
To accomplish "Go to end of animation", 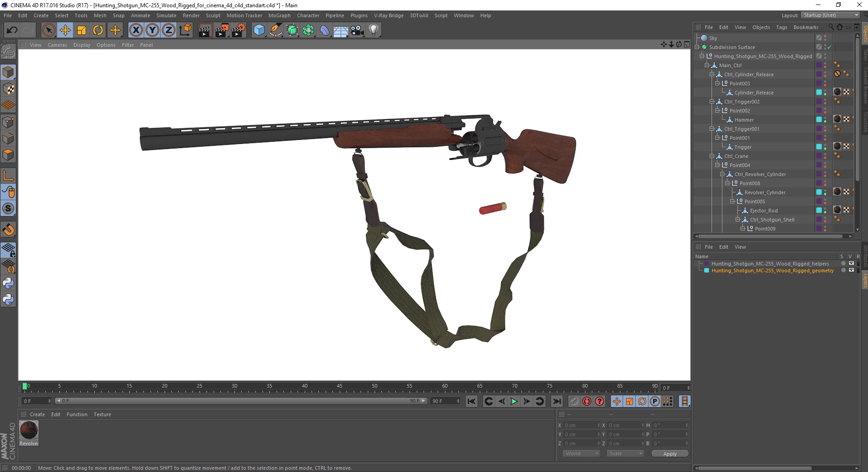I will [557, 401].
